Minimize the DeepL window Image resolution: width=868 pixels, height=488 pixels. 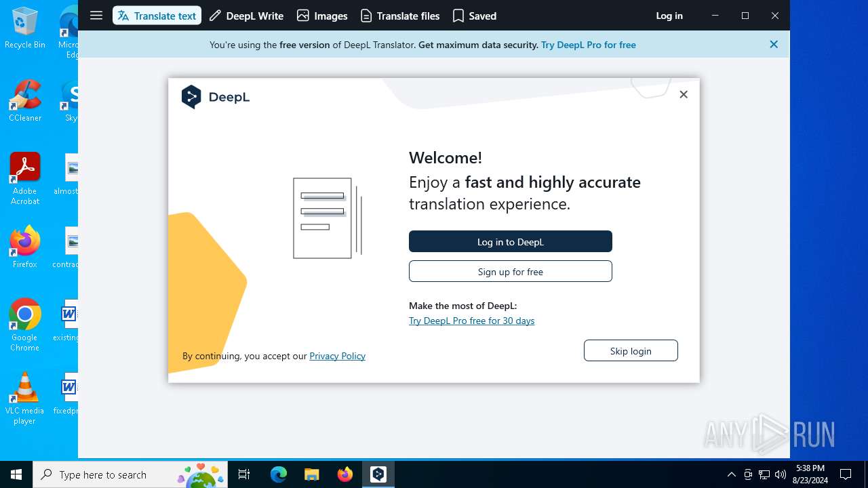715,16
